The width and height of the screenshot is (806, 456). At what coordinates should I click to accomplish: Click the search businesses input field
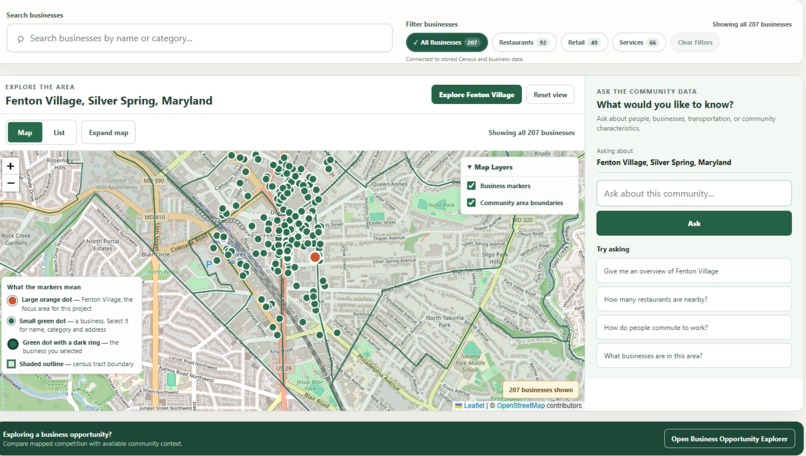(199, 38)
